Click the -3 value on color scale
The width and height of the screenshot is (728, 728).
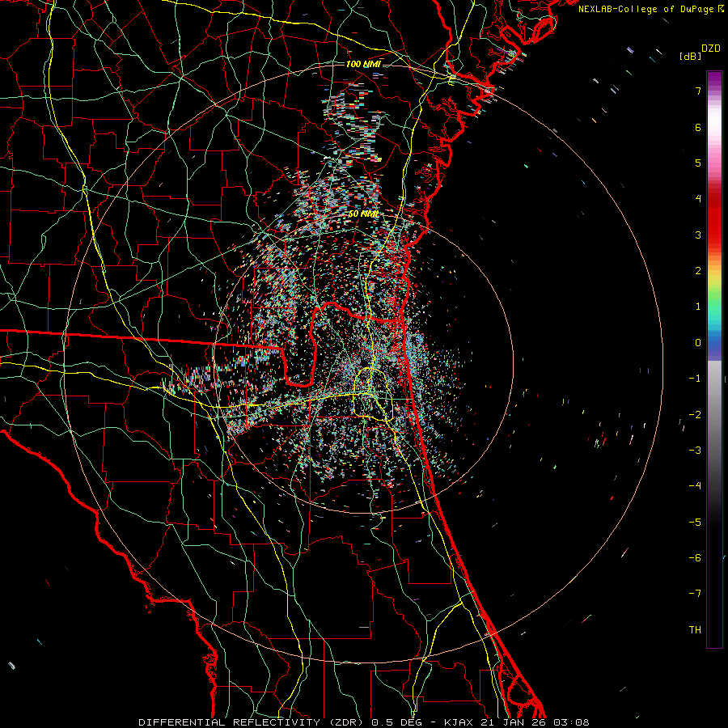tap(695, 451)
